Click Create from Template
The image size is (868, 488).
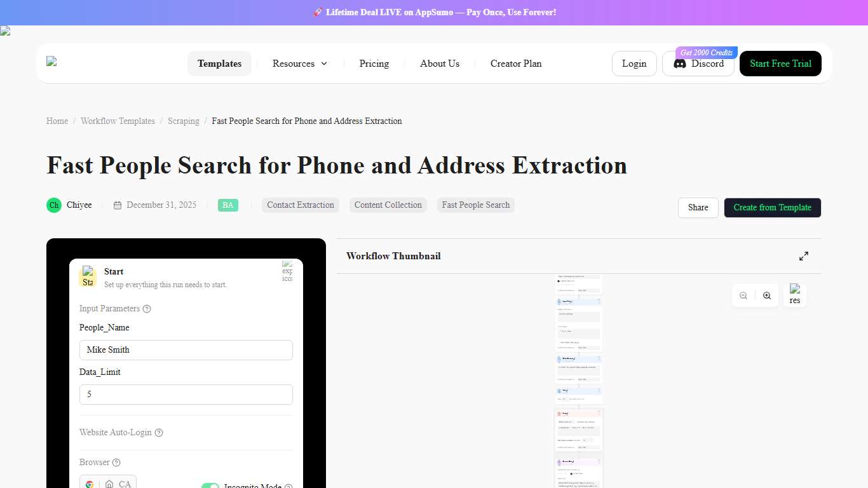pyautogui.click(x=772, y=208)
